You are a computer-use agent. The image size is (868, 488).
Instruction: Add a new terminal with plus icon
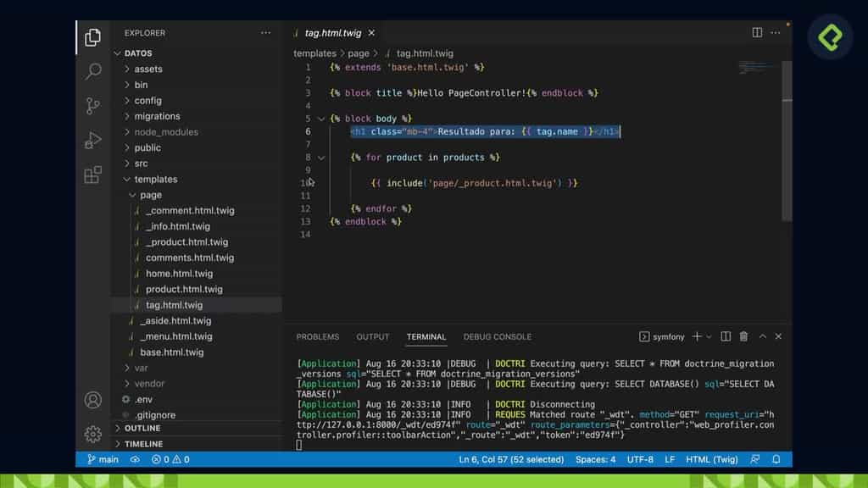tap(697, 336)
